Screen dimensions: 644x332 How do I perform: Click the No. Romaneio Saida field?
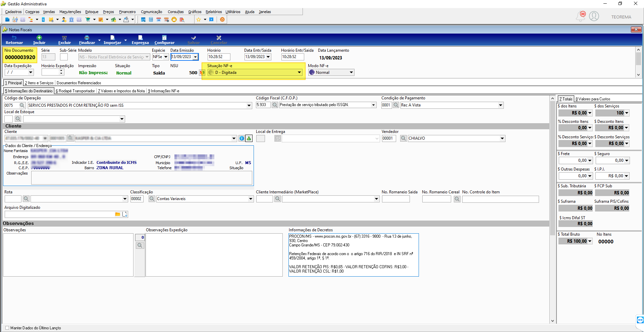(x=396, y=199)
